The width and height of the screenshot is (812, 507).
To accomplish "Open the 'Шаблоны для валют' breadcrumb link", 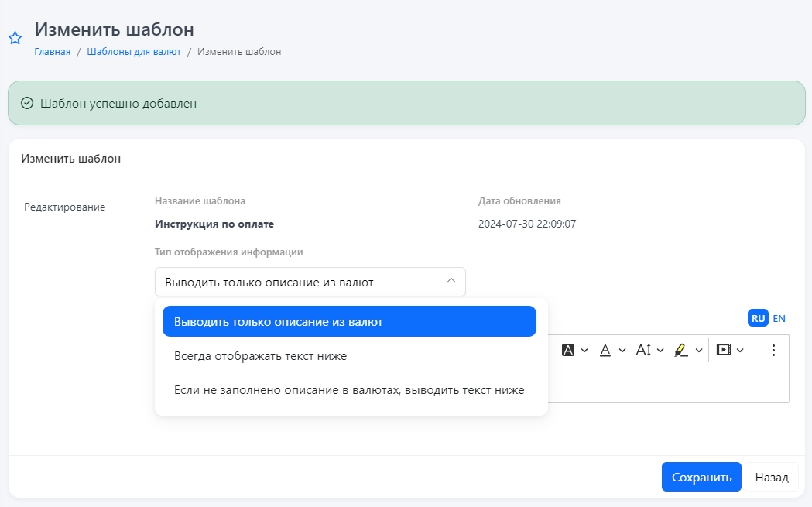I will pos(134,52).
